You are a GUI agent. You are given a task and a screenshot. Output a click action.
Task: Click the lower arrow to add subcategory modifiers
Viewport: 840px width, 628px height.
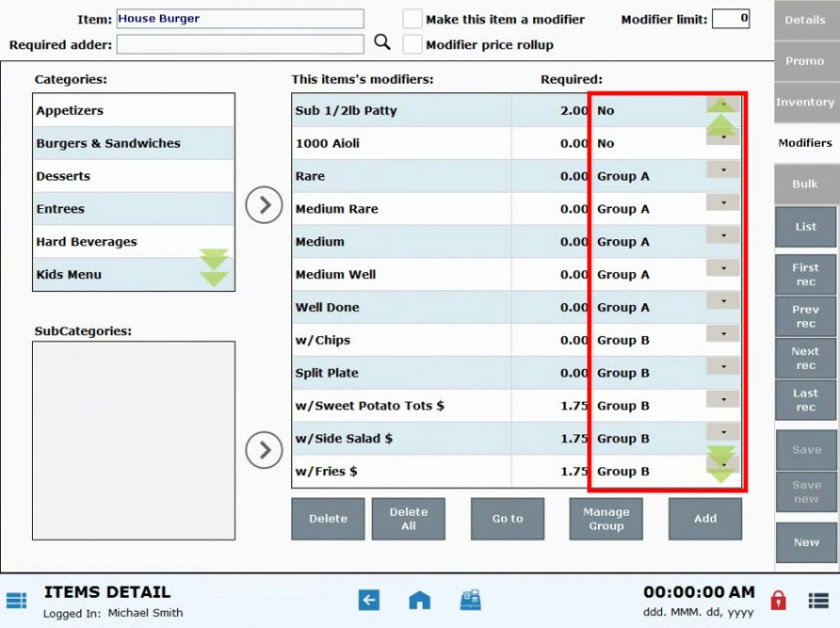pyautogui.click(x=264, y=450)
